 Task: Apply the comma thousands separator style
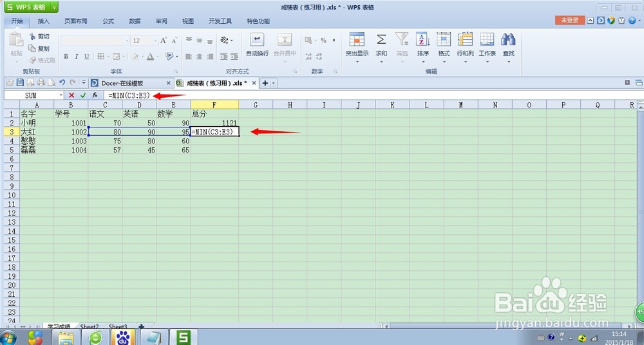pyautogui.click(x=334, y=41)
